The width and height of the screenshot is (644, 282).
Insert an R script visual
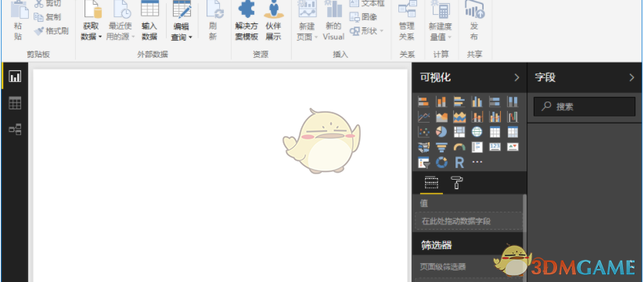tap(459, 162)
